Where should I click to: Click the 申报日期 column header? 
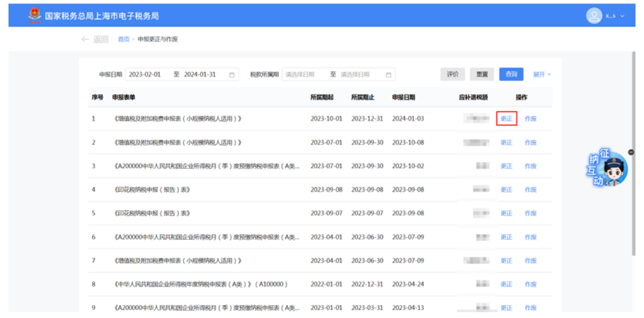(403, 97)
